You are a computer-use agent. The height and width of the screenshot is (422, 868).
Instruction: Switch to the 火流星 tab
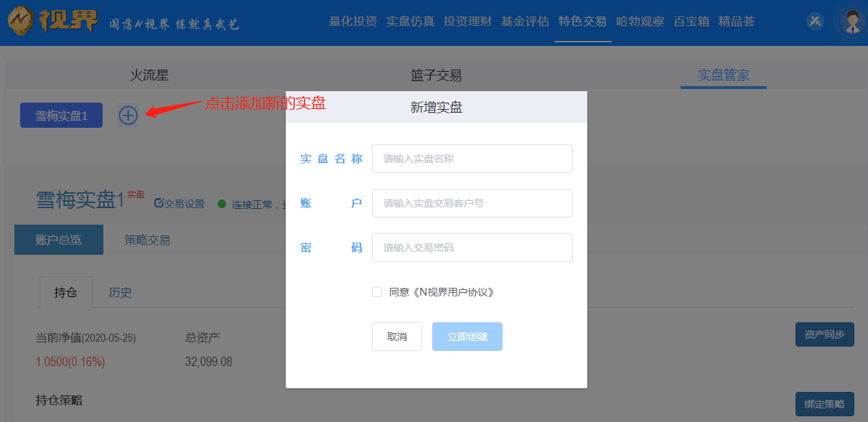[149, 75]
